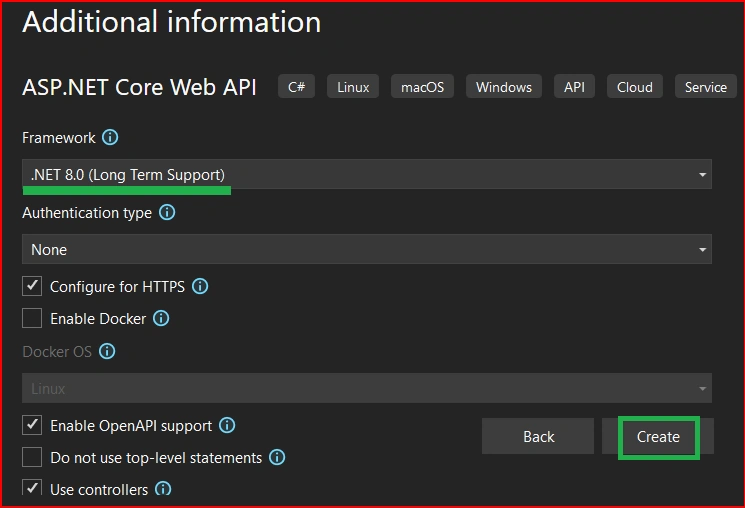Go Back to the previous step
The width and height of the screenshot is (745, 509).
[x=538, y=437]
